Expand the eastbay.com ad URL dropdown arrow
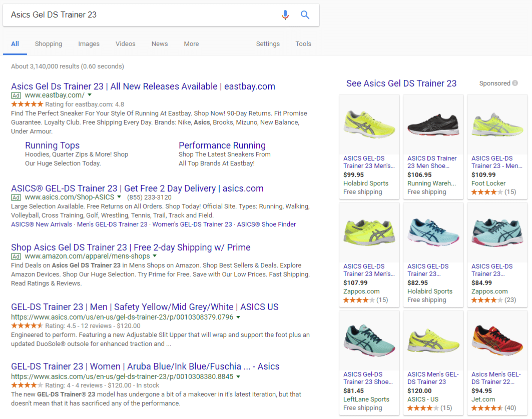The width and height of the screenshot is (532, 419). 89,95
